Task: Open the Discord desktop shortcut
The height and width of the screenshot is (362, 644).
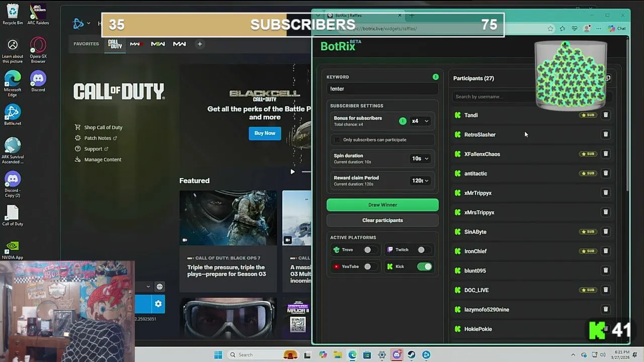Action: pyautogui.click(x=38, y=81)
